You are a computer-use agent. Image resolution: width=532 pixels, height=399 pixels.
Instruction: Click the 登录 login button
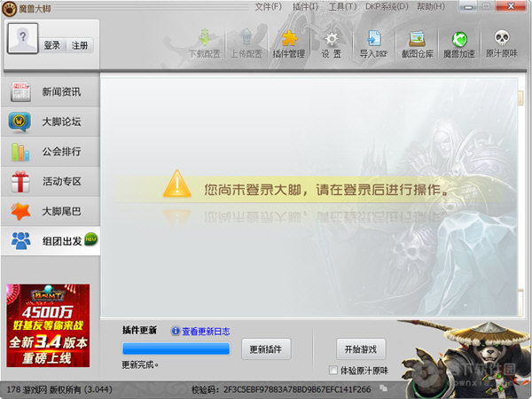pos(52,45)
